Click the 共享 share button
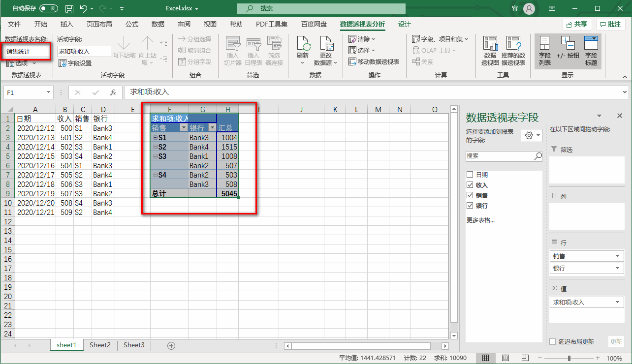This screenshot has height=364, width=632. tap(577, 25)
